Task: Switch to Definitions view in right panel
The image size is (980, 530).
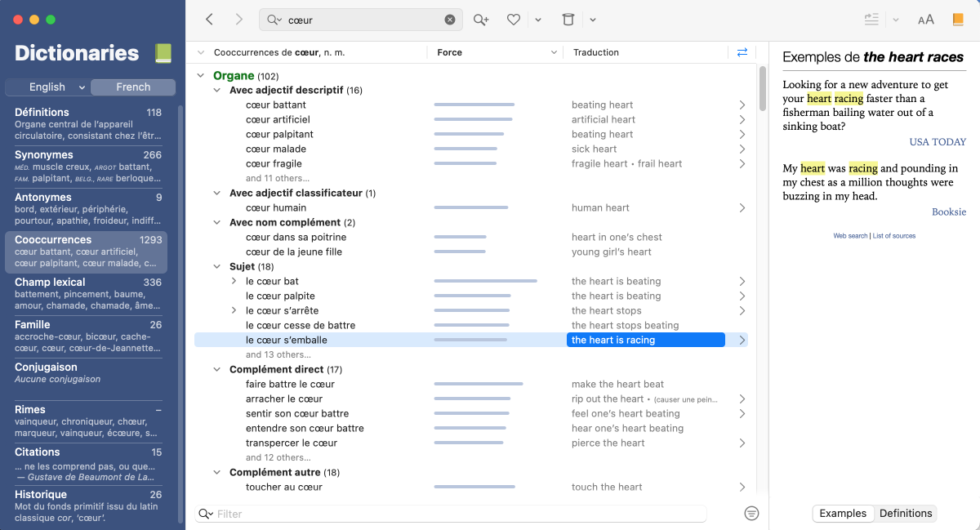Action: [x=905, y=513]
